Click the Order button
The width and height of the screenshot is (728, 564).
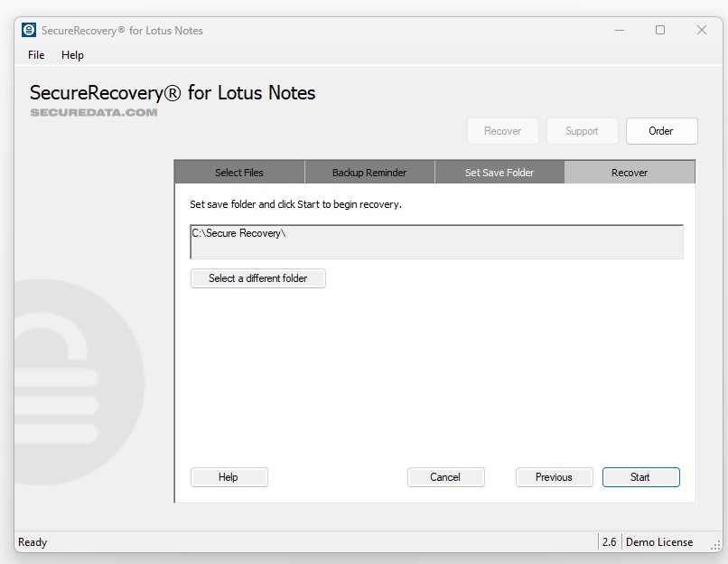pyautogui.click(x=662, y=130)
